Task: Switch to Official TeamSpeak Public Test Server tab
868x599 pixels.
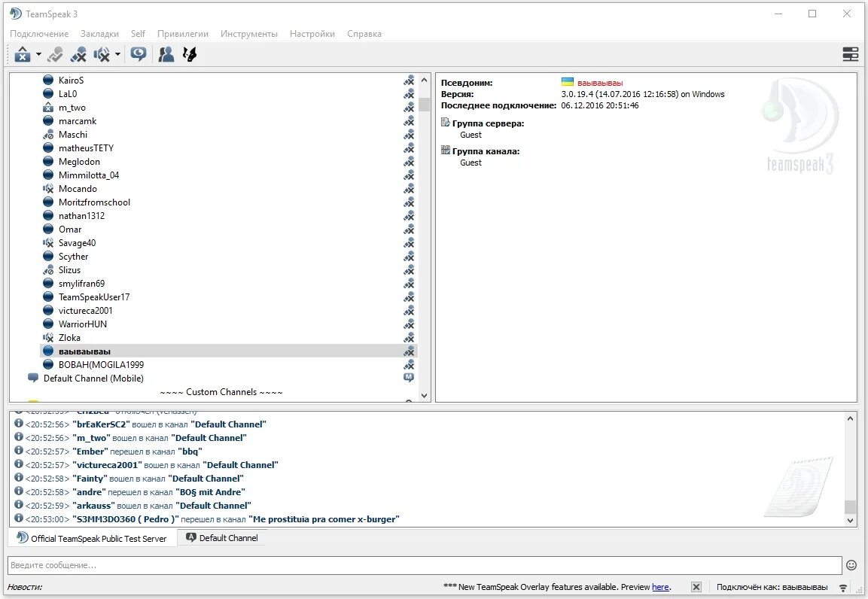Action: [92, 538]
